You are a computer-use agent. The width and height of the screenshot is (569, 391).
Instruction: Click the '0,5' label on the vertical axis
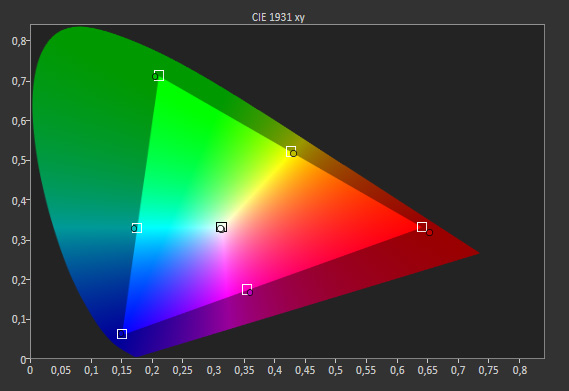19,160
